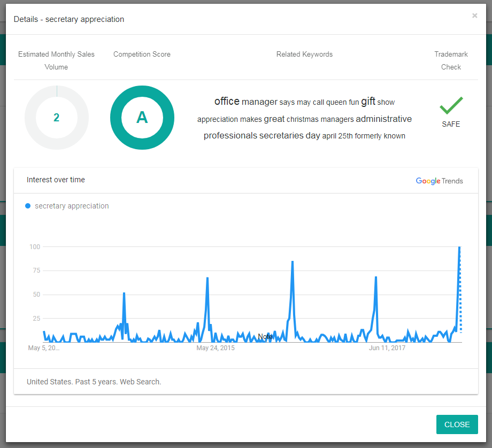Viewport: 492px width, 448px height.
Task: Select the 'secretary appreciation' legend label
Action: click(72, 206)
